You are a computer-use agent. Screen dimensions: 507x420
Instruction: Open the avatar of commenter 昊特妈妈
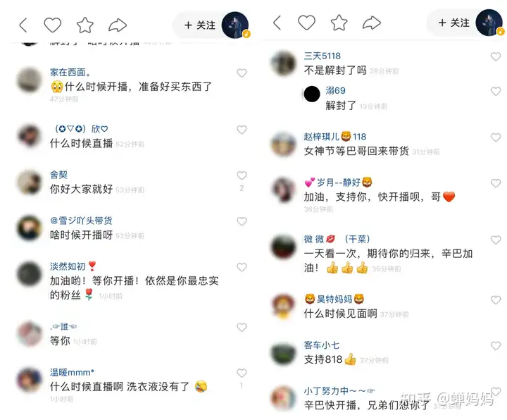pos(284,306)
